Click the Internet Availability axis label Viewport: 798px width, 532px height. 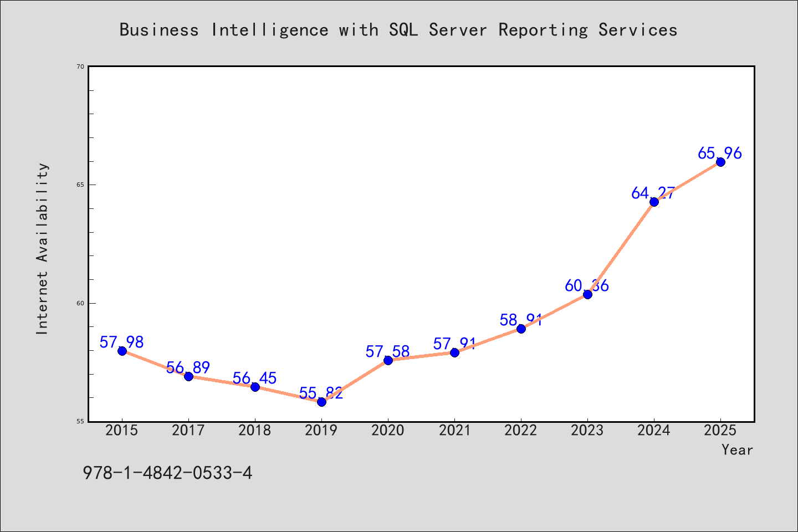click(43, 249)
